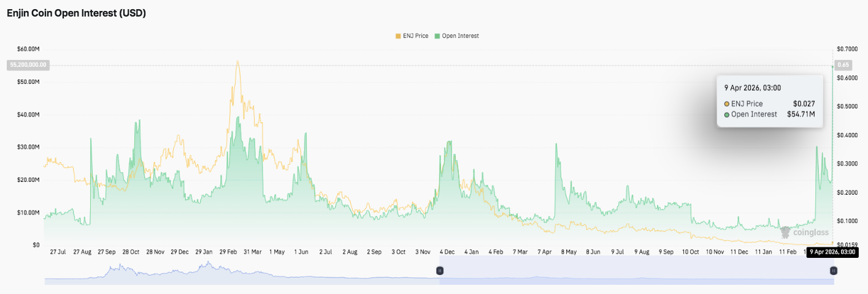Click the 10 Oct date on the x-axis
868x294 pixels.
pyautogui.click(x=690, y=252)
